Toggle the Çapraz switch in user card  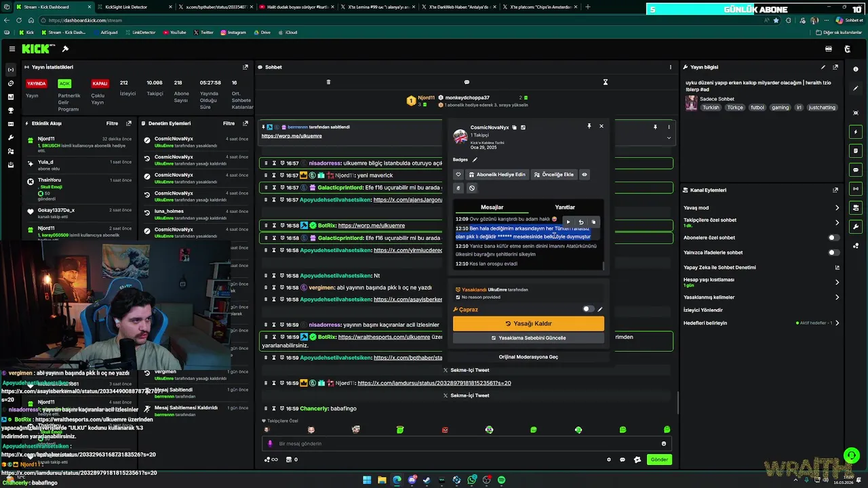(x=588, y=309)
